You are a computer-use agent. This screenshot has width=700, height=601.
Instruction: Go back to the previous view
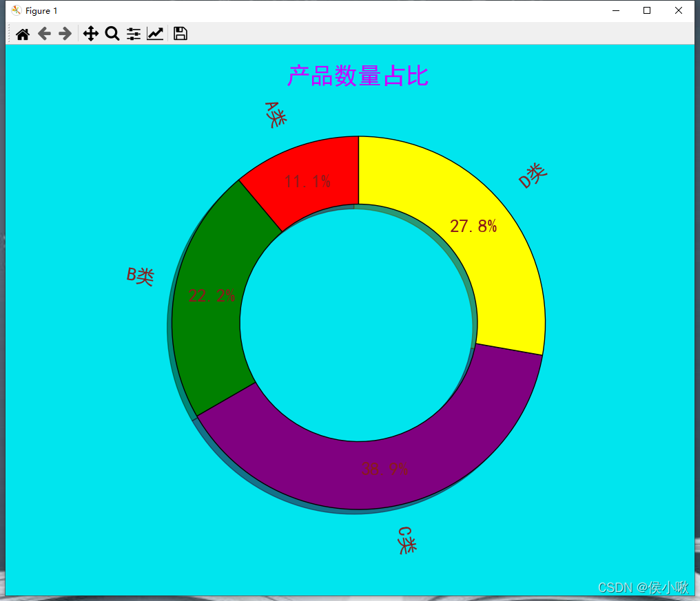point(44,34)
